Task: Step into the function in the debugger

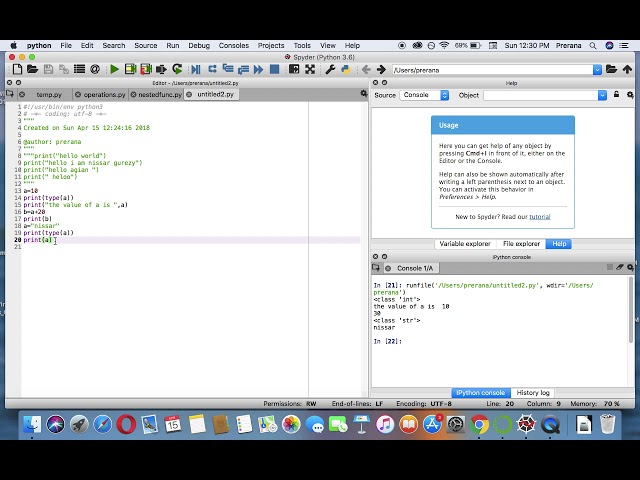Action: [228, 69]
